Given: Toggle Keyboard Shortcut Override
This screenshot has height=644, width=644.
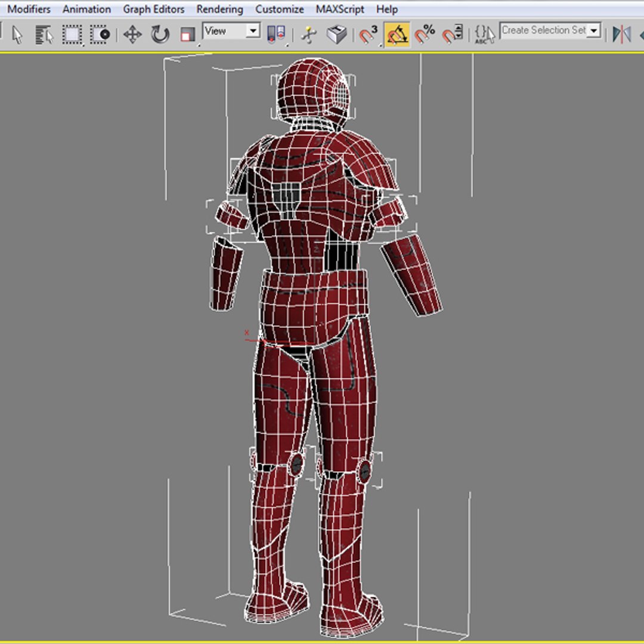Looking at the screenshot, I should point(337,35).
